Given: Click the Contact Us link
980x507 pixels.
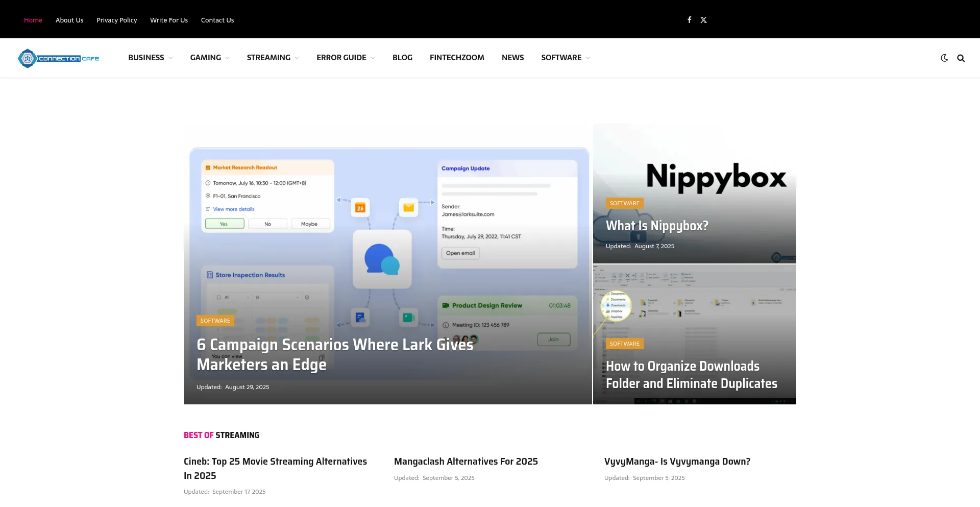Looking at the screenshot, I should pos(217,20).
